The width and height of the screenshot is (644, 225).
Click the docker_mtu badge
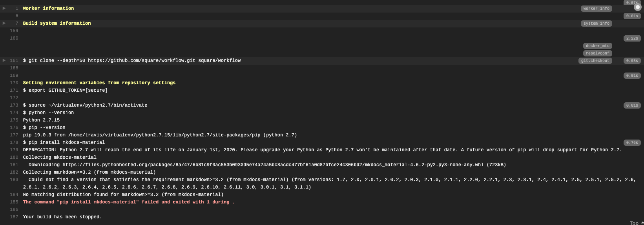pyautogui.click(x=597, y=46)
